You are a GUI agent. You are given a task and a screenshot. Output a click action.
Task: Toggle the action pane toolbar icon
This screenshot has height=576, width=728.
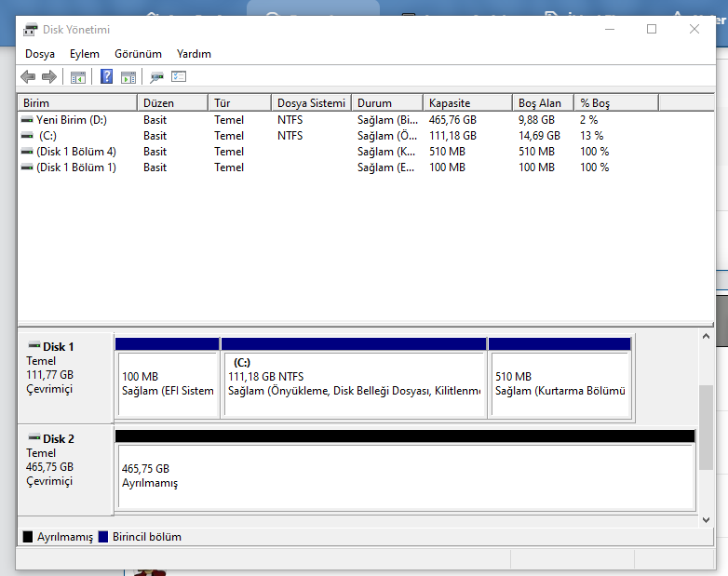pos(128,77)
